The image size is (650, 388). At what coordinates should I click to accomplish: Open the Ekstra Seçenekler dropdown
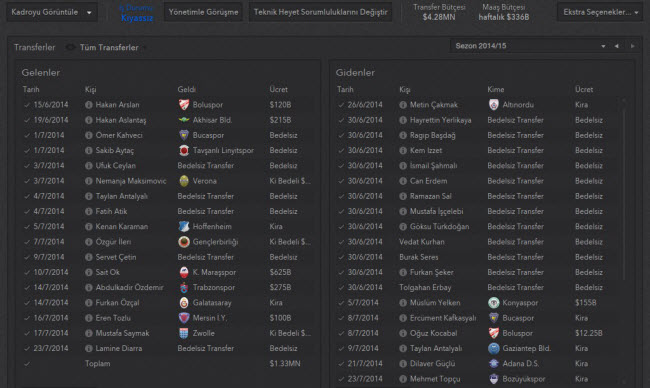600,12
